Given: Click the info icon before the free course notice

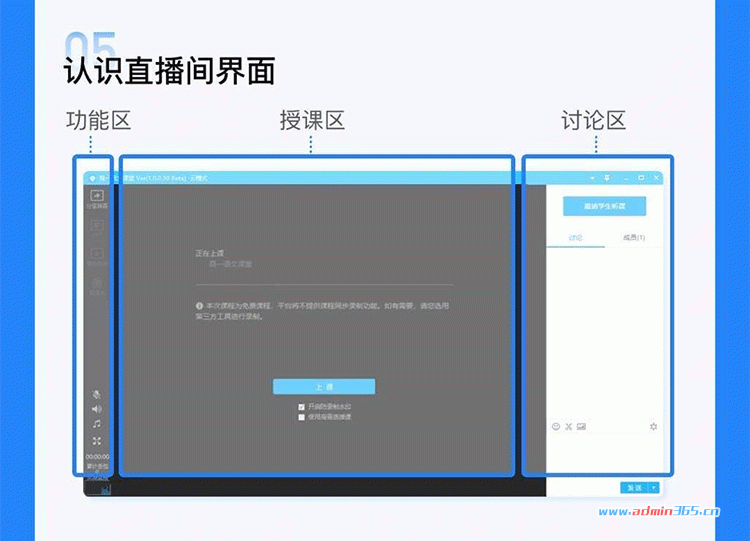Looking at the screenshot, I should point(199,306).
